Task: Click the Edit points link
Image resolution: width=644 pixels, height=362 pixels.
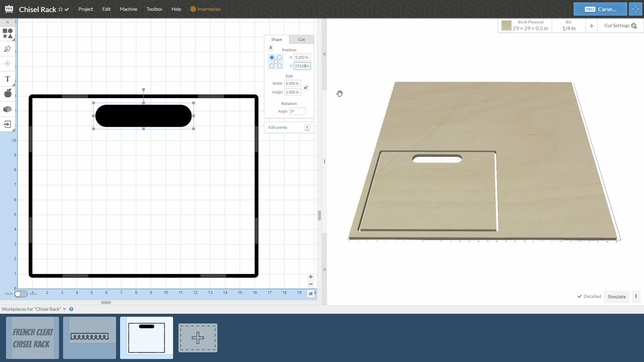Action: pyautogui.click(x=277, y=127)
